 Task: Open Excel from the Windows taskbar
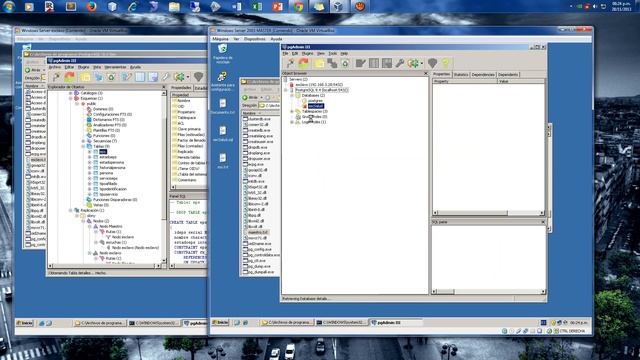[x=257, y=6]
